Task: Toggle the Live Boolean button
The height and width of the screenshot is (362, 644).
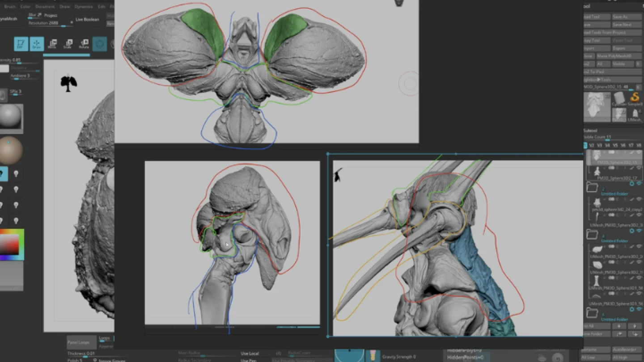Action: (x=87, y=20)
